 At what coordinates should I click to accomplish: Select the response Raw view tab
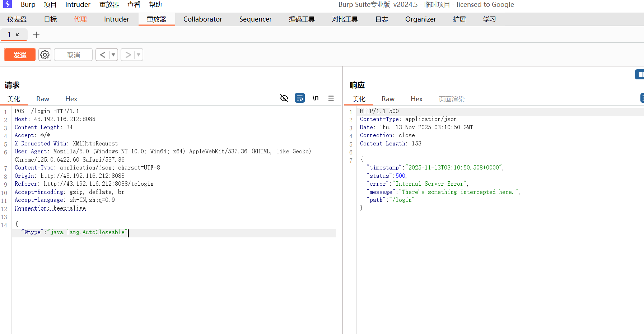[x=388, y=99]
